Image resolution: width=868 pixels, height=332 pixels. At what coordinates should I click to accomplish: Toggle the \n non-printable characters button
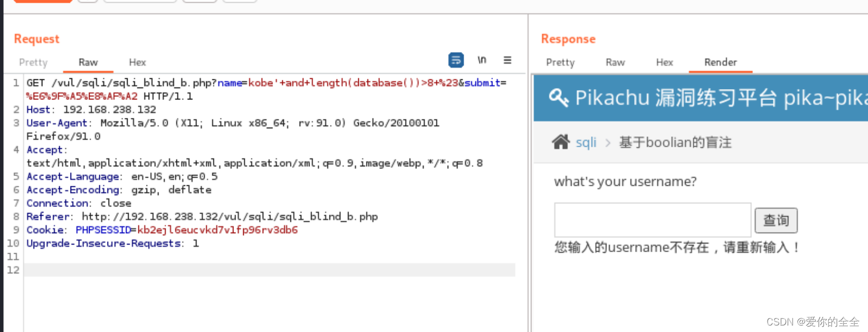(x=482, y=60)
